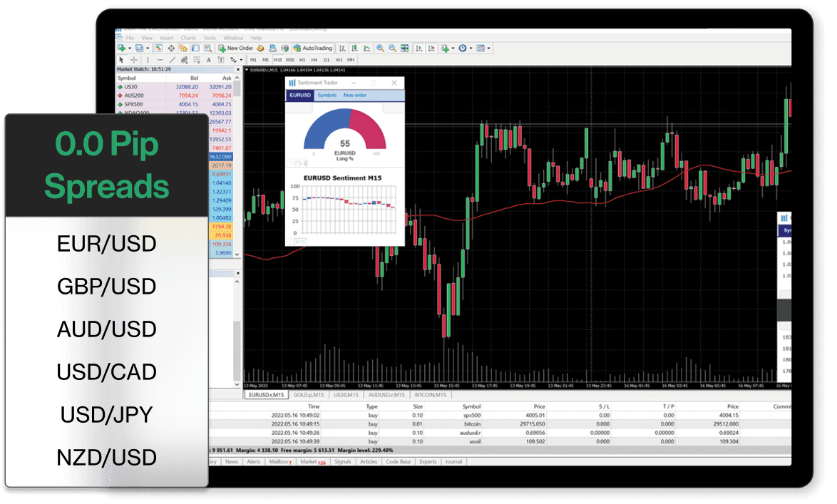Viewport: 837px width, 504px height.
Task: Switch to the M15 timeframe
Action: (277, 60)
